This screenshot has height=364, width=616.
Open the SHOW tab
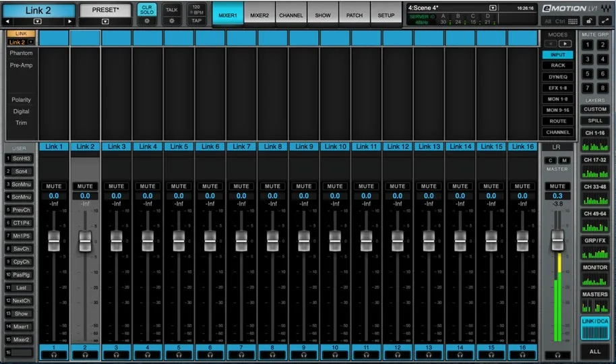(x=323, y=16)
